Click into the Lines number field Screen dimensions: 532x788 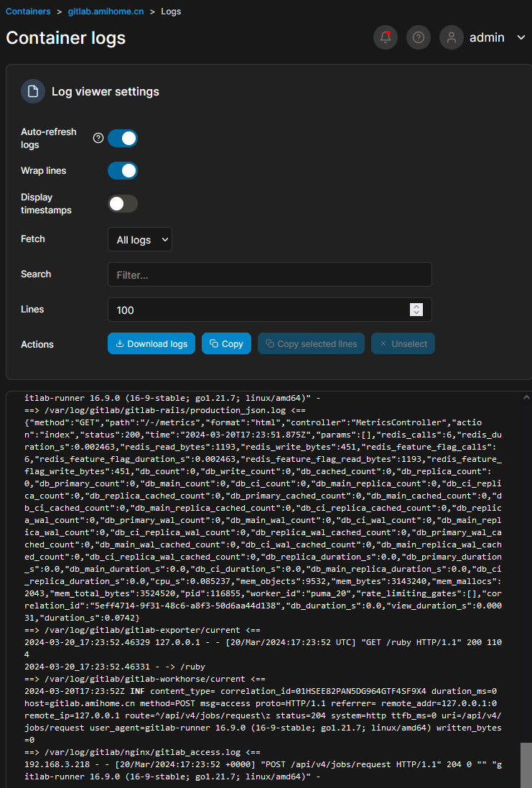click(270, 310)
